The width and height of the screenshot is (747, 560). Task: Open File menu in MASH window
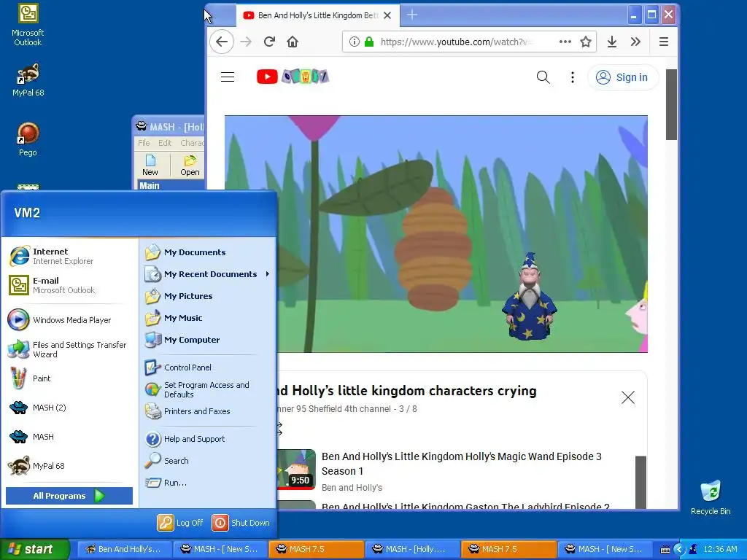pos(144,143)
